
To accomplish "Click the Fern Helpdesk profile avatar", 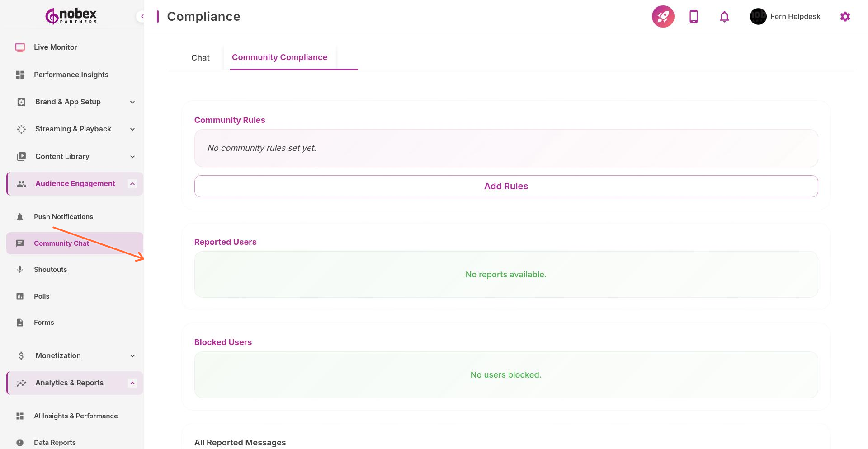I will click(x=758, y=16).
